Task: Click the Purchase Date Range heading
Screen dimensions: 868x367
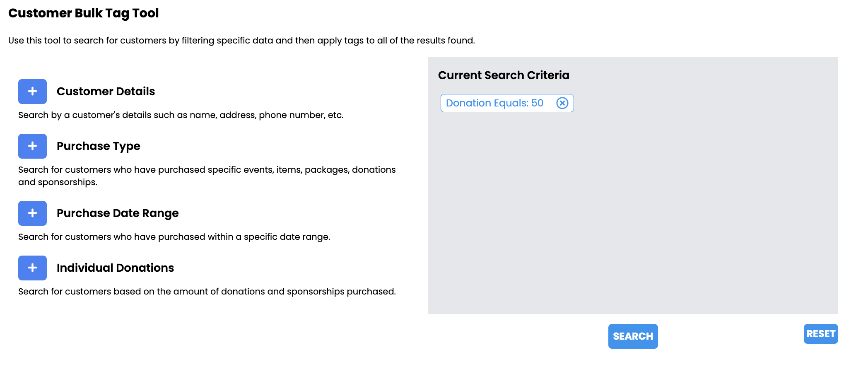Action: coord(118,213)
